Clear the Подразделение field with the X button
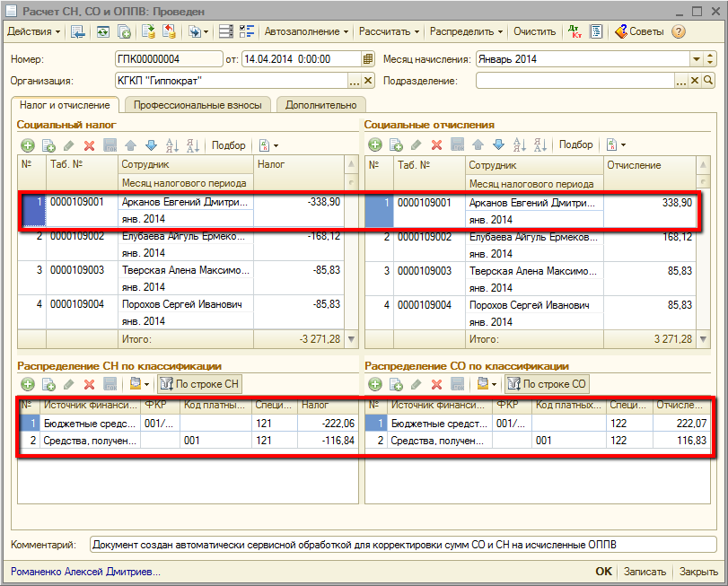The image size is (728, 586). 694,81
